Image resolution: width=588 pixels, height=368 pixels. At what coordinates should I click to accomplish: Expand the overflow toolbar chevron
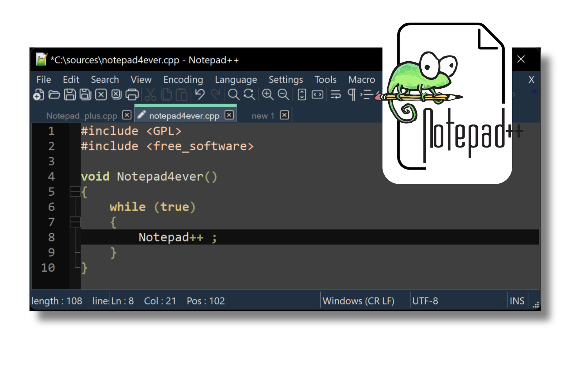coord(534,91)
